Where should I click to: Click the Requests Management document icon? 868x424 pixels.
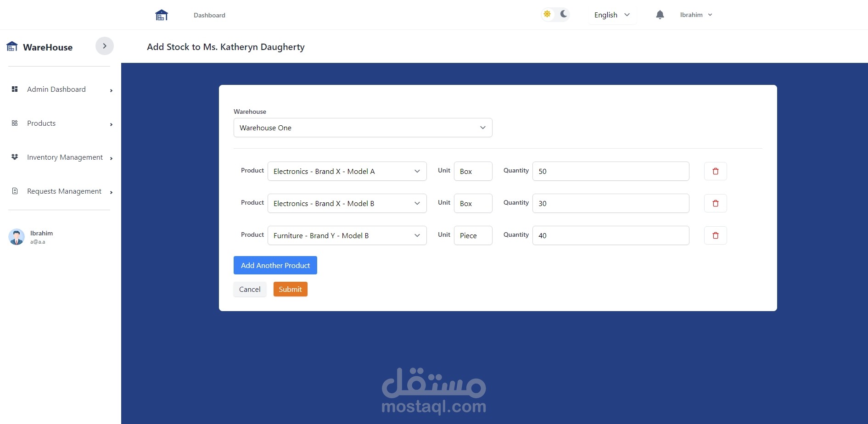coord(14,191)
